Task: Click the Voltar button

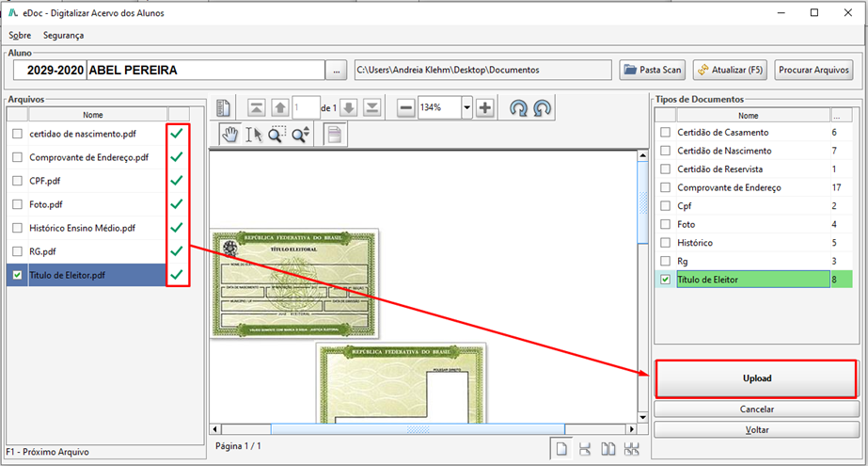Action: [x=757, y=429]
